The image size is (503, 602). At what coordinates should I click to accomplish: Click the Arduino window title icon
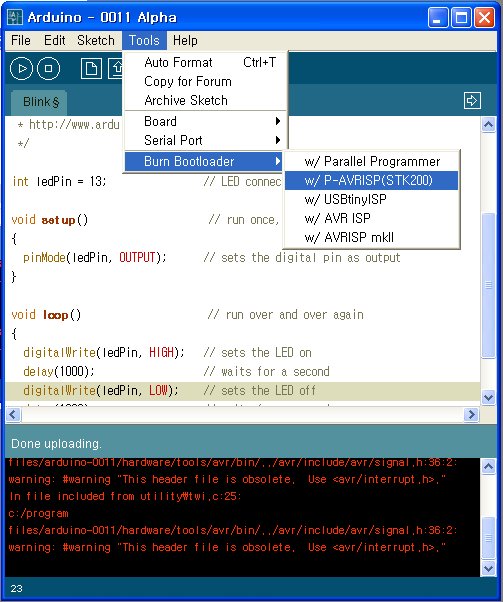tap(15, 17)
